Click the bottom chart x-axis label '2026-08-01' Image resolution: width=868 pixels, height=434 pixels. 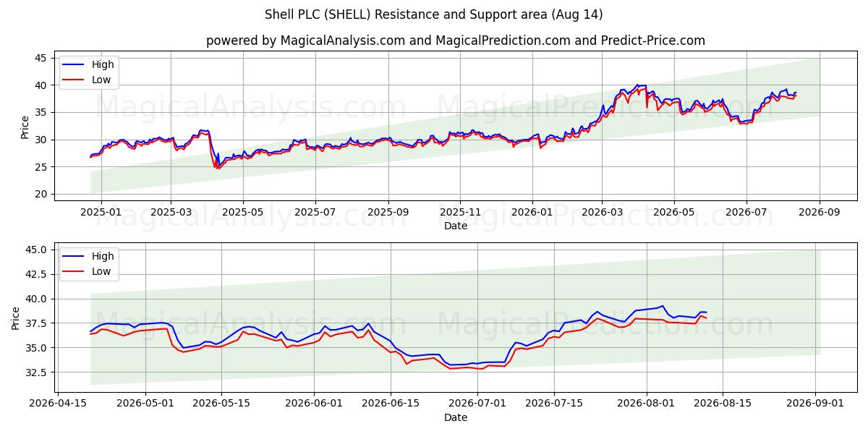[646, 404]
